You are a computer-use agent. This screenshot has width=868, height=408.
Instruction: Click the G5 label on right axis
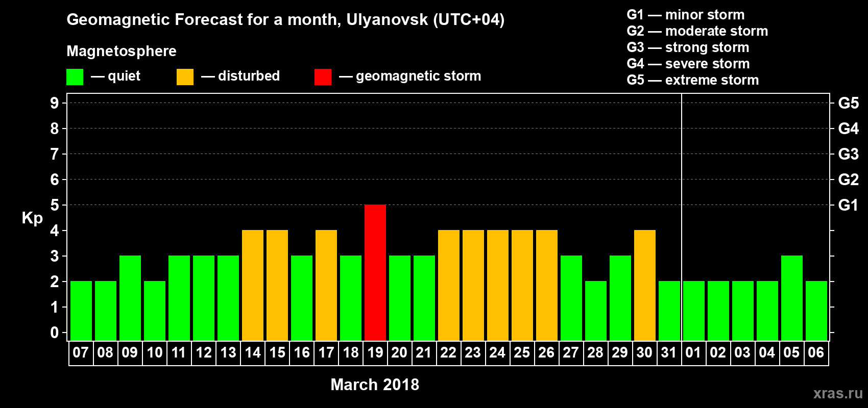pos(848,103)
